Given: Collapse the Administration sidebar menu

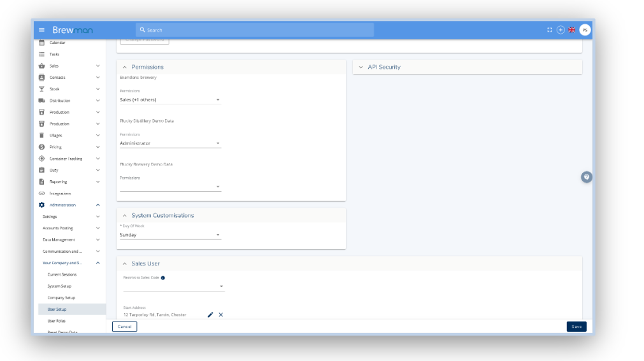Looking at the screenshot, I should pyautogui.click(x=97, y=205).
